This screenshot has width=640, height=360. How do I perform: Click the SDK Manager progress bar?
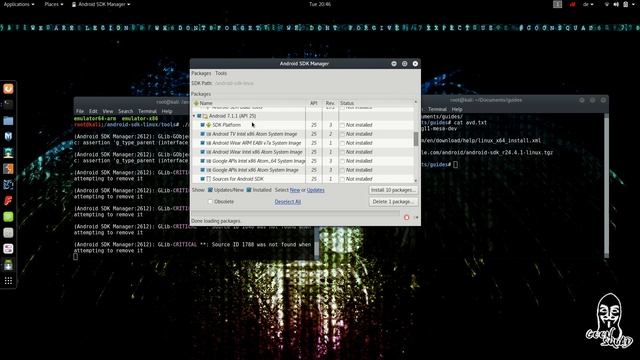(296, 212)
